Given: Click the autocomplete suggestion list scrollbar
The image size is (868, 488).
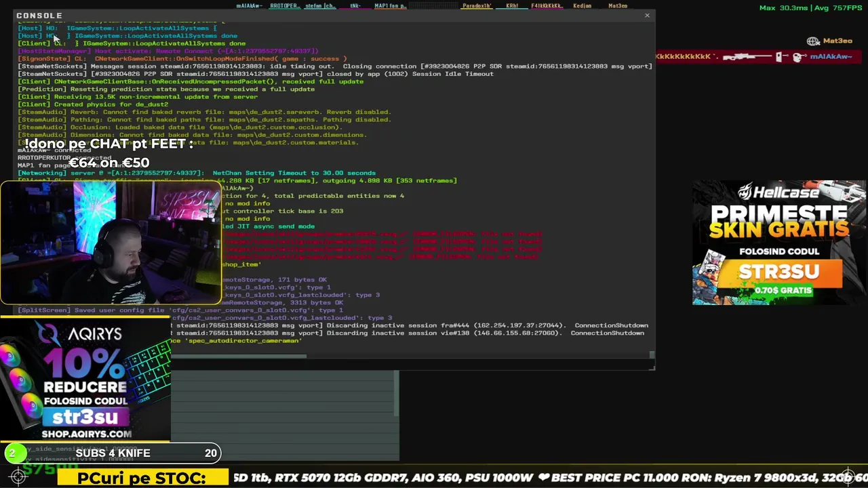Looking at the screenshot, I should [x=397, y=393].
